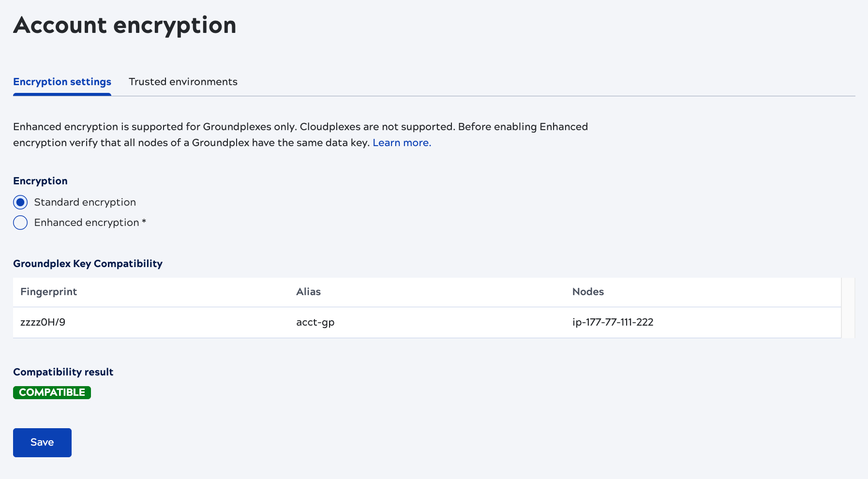Click the COMPATIBLE status badge

tap(52, 392)
